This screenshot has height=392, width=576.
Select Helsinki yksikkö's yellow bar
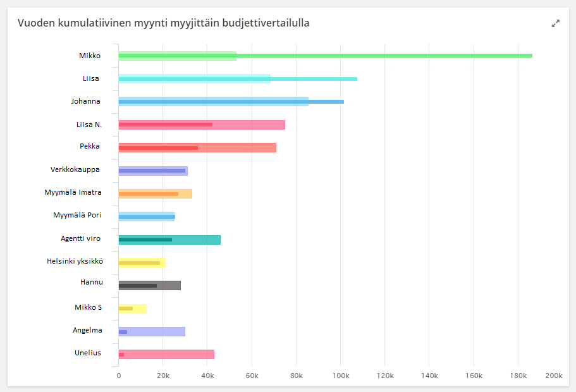click(142, 262)
